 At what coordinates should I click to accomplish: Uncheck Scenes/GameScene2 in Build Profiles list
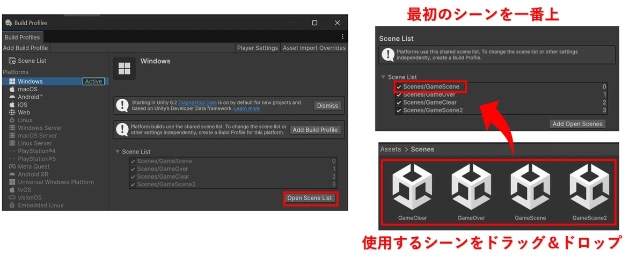click(133, 185)
